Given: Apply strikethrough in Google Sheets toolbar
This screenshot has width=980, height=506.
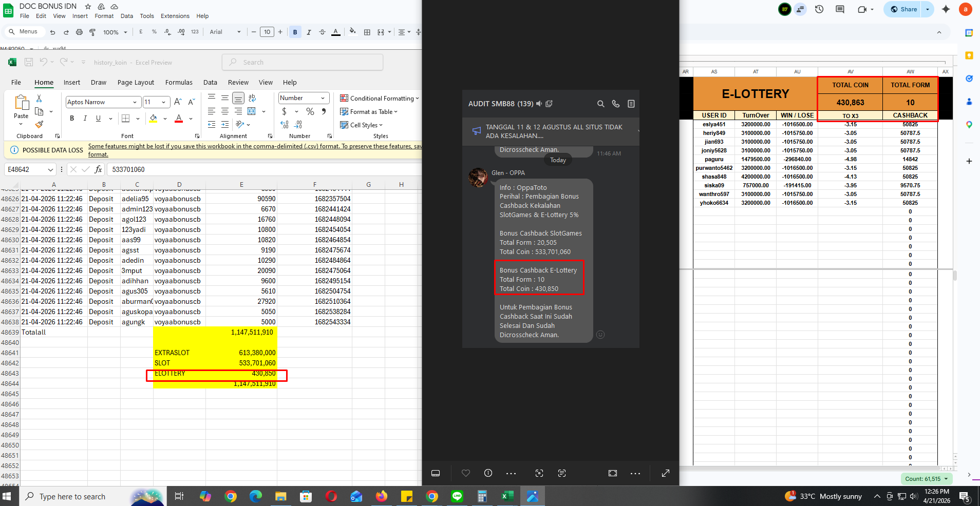Looking at the screenshot, I should (x=322, y=32).
